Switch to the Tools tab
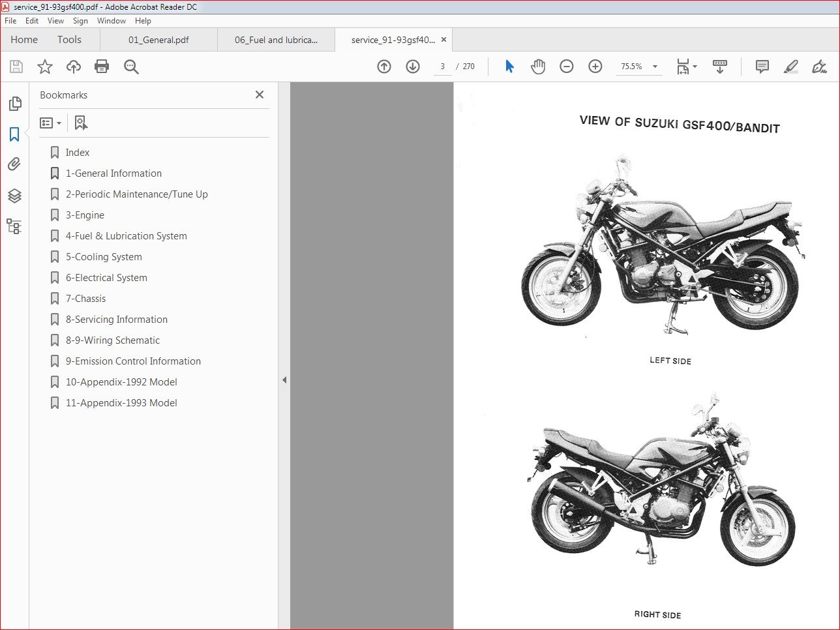 coord(69,40)
